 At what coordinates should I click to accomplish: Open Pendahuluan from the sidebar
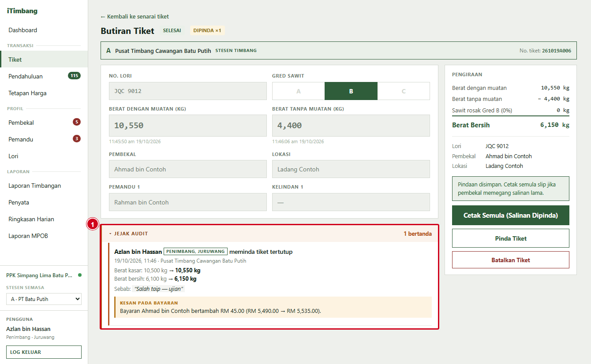(44, 76)
